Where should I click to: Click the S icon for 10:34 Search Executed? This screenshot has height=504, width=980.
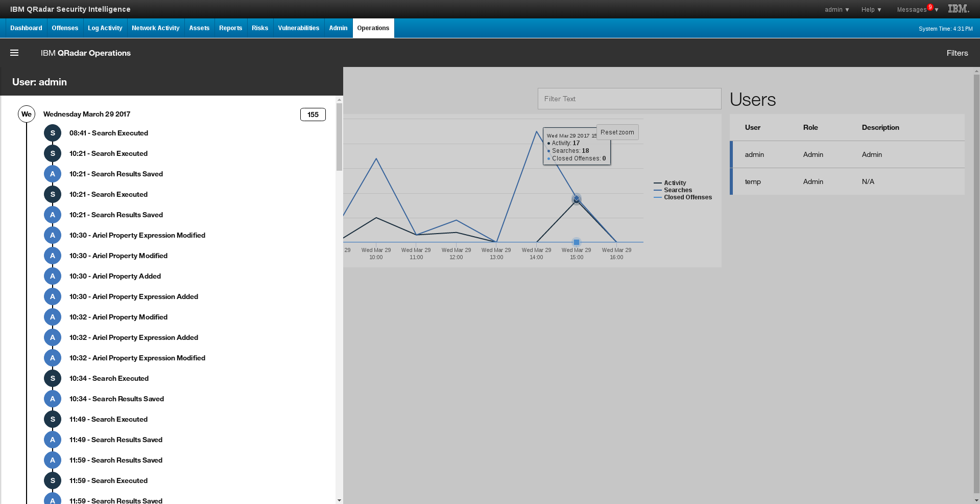coord(53,378)
